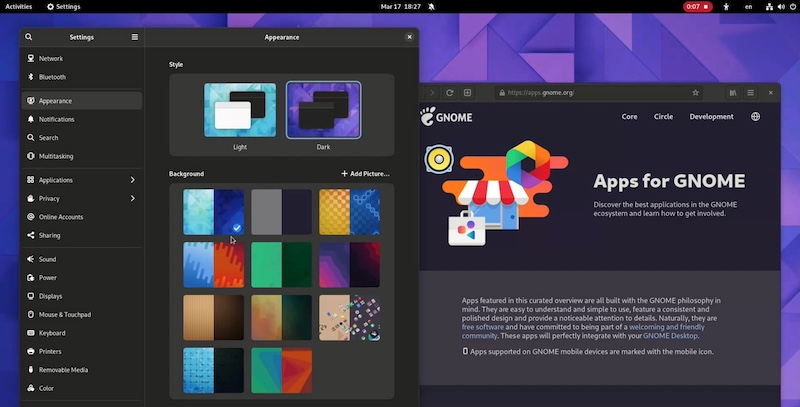Select the blue and orange drip wallpaper
This screenshot has width=800, height=407.
213,265
